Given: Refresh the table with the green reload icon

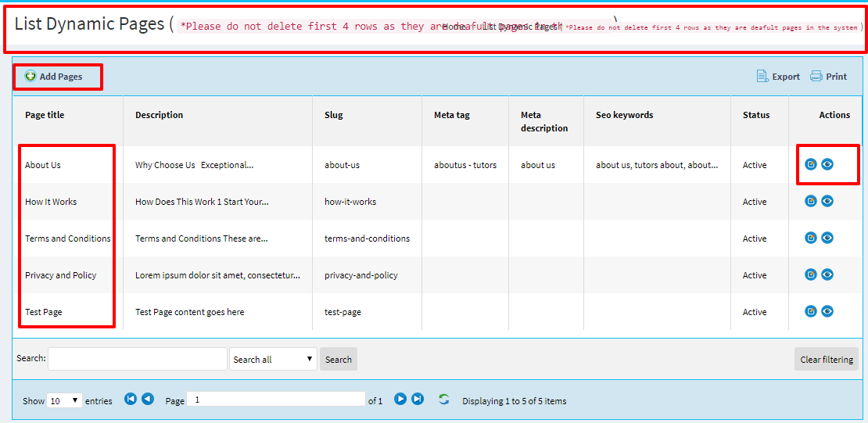Looking at the screenshot, I should point(443,400).
